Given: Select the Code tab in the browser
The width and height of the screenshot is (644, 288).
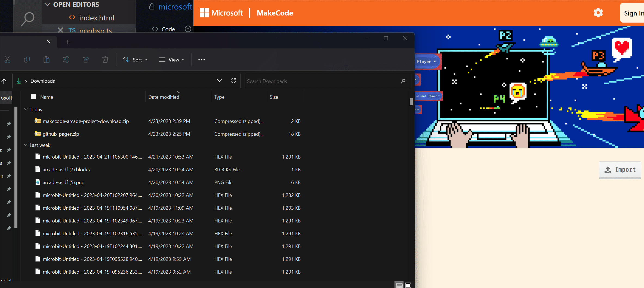Looking at the screenshot, I should pos(163,29).
